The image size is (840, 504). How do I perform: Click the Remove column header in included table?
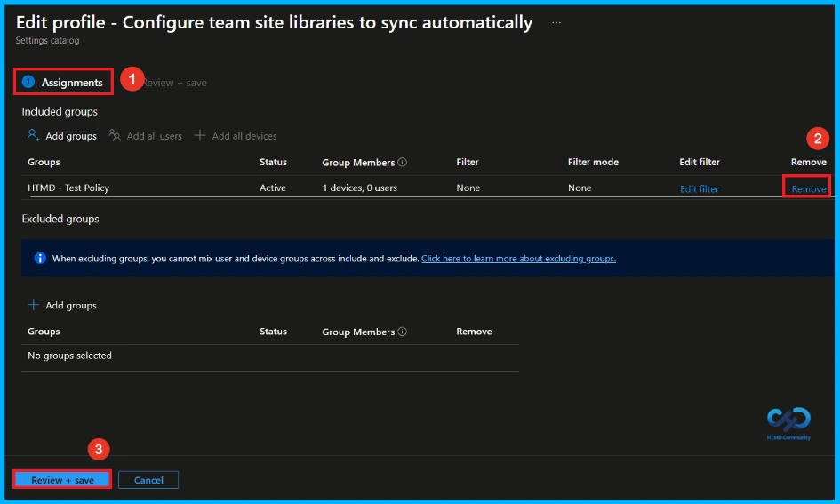[808, 163]
